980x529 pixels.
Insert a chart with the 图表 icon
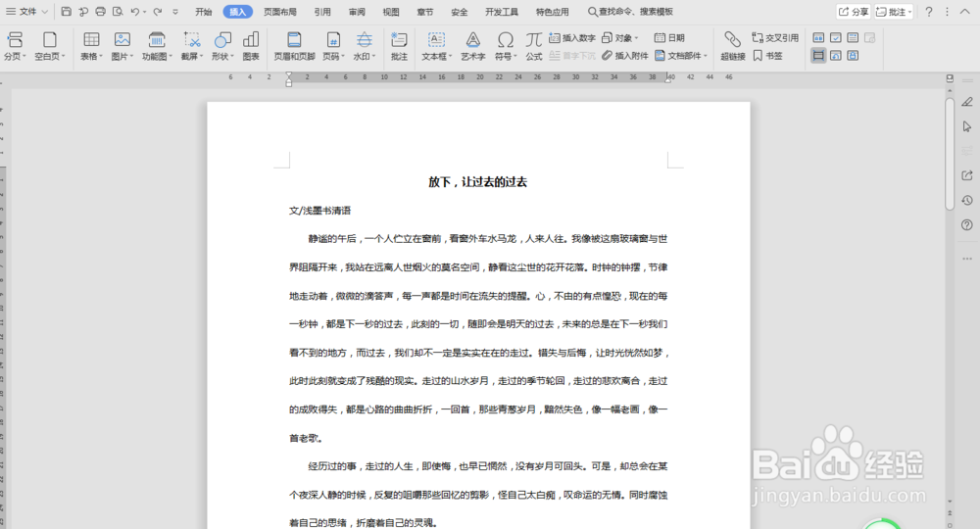[251, 46]
